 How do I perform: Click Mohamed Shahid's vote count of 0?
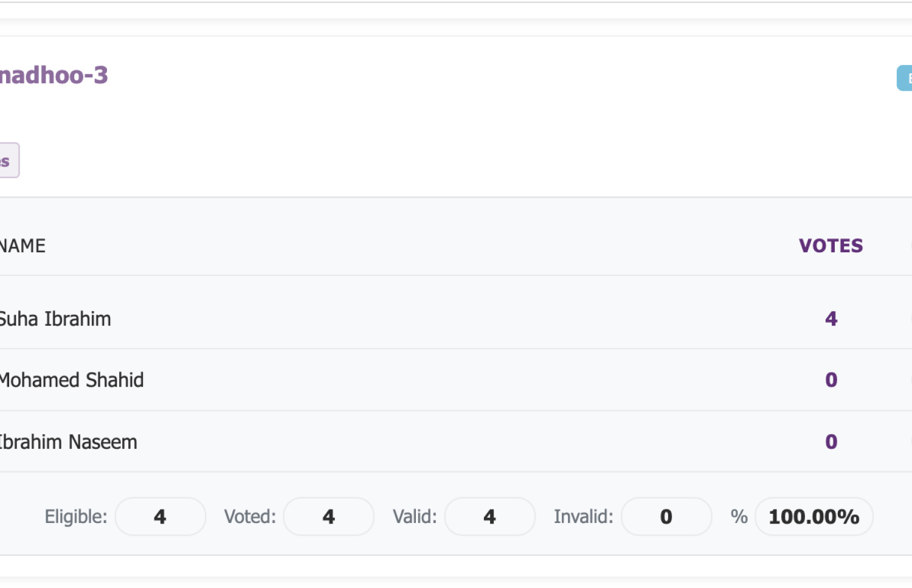point(831,380)
